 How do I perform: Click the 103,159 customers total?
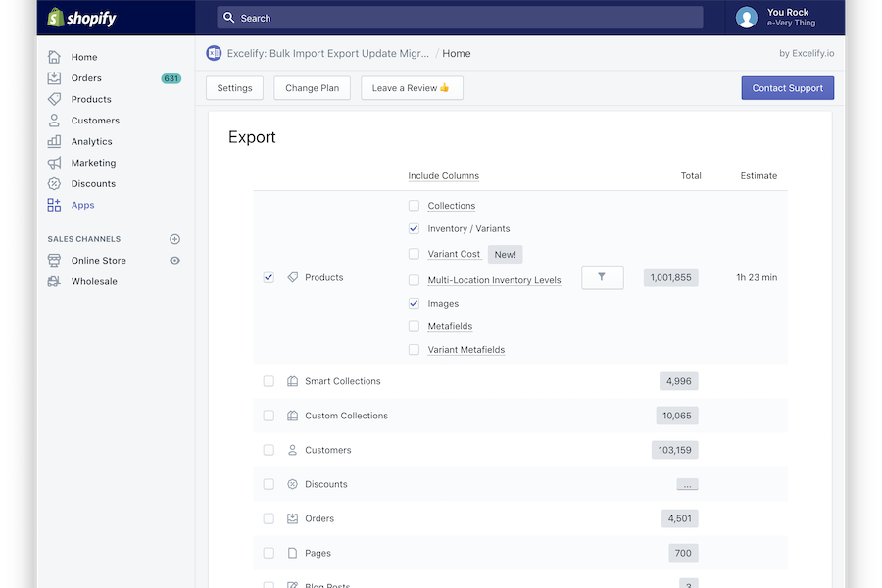[x=675, y=450]
